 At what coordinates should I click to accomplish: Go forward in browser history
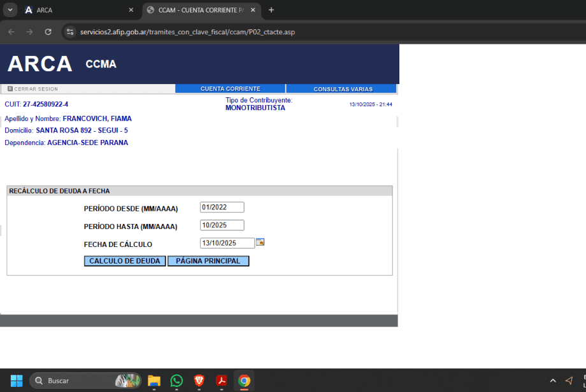[29, 32]
